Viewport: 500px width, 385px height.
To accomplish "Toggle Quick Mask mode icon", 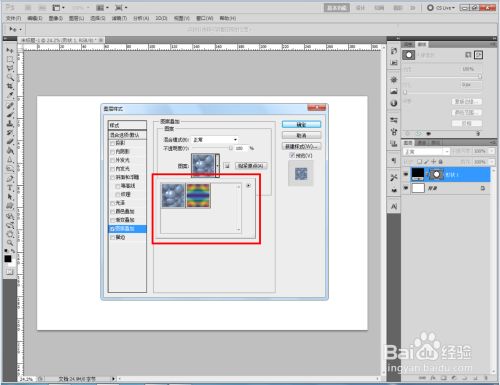I will tap(10, 272).
